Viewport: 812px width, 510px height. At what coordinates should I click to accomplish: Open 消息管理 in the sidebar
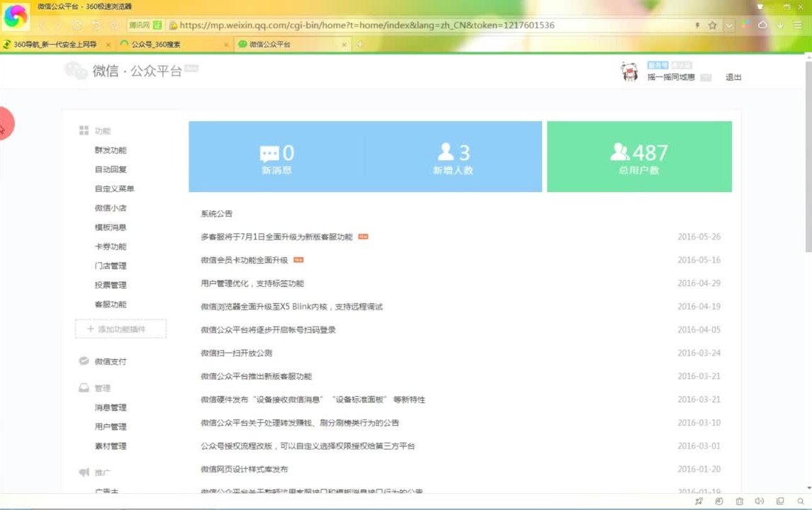coord(111,407)
